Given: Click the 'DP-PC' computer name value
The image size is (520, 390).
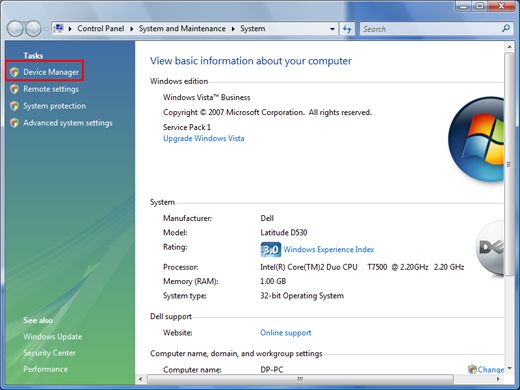Looking at the screenshot, I should click(272, 370).
